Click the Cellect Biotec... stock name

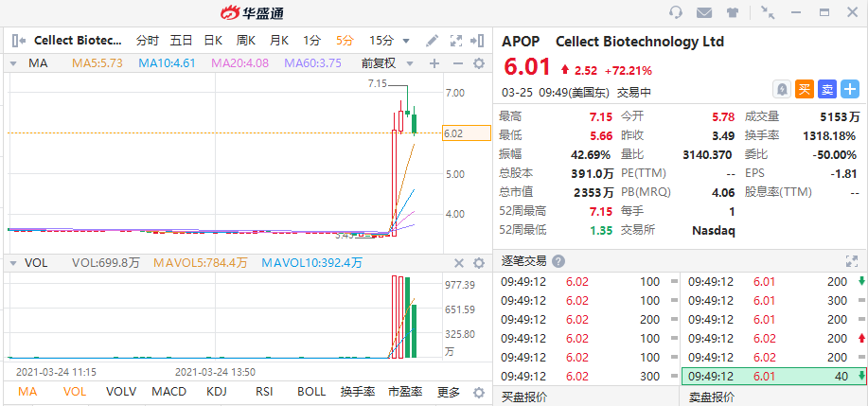pyautogui.click(x=78, y=41)
